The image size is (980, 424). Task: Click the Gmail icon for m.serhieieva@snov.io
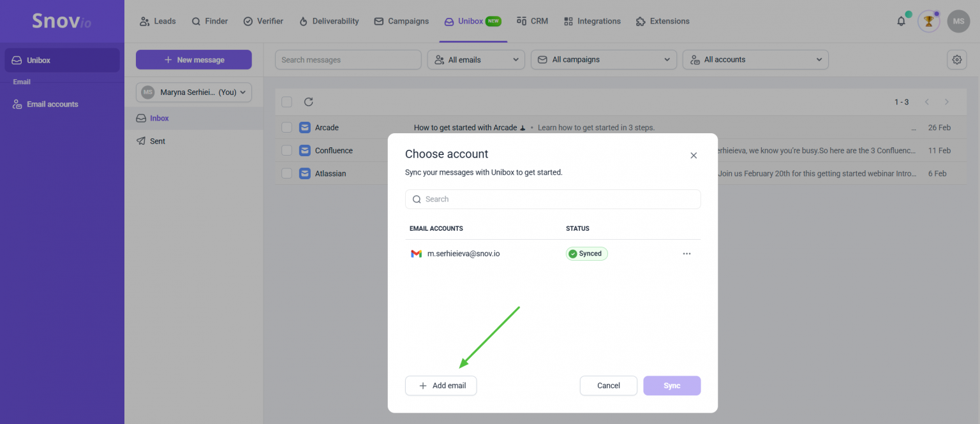[416, 254]
